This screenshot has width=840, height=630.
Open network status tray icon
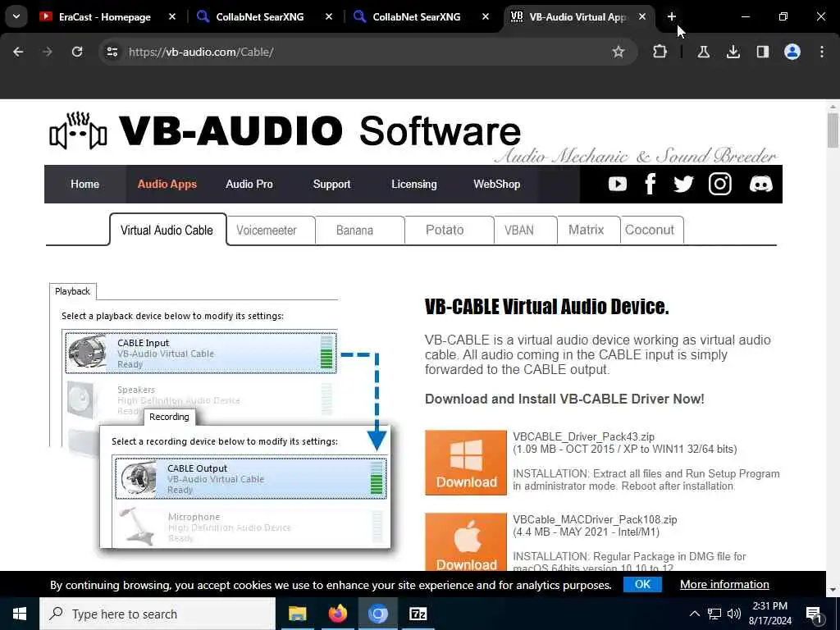click(714, 614)
